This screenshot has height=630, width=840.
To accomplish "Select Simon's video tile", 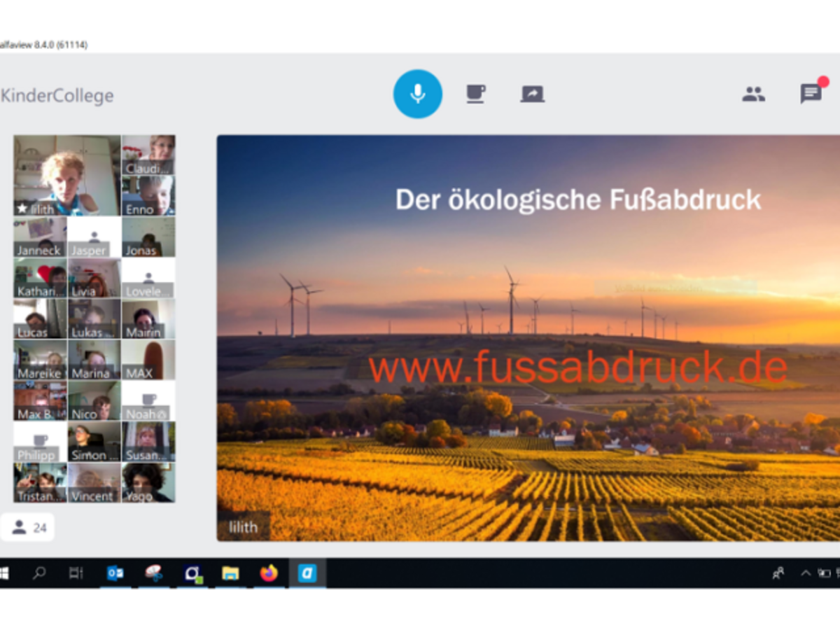I will pos(94,442).
